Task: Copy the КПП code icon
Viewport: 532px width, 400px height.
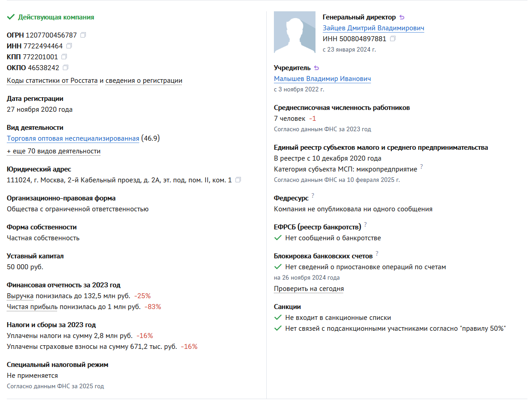Action: (x=64, y=57)
